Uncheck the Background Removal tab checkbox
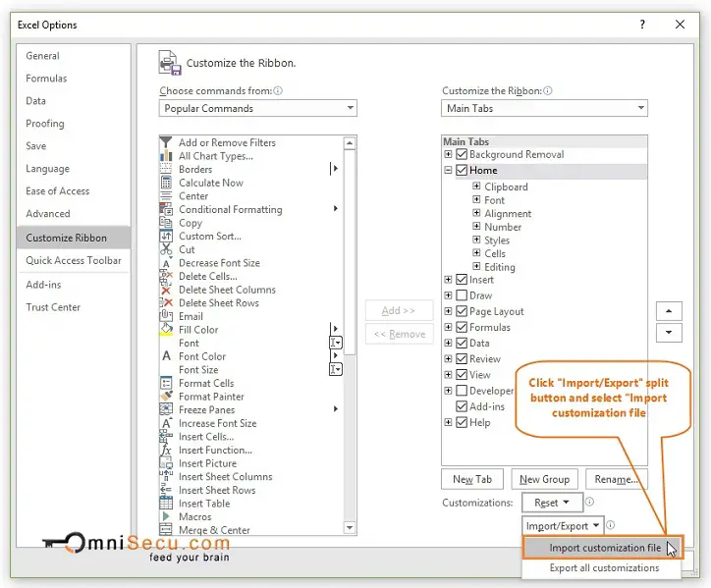This screenshot has height=588, width=711. pos(462,154)
